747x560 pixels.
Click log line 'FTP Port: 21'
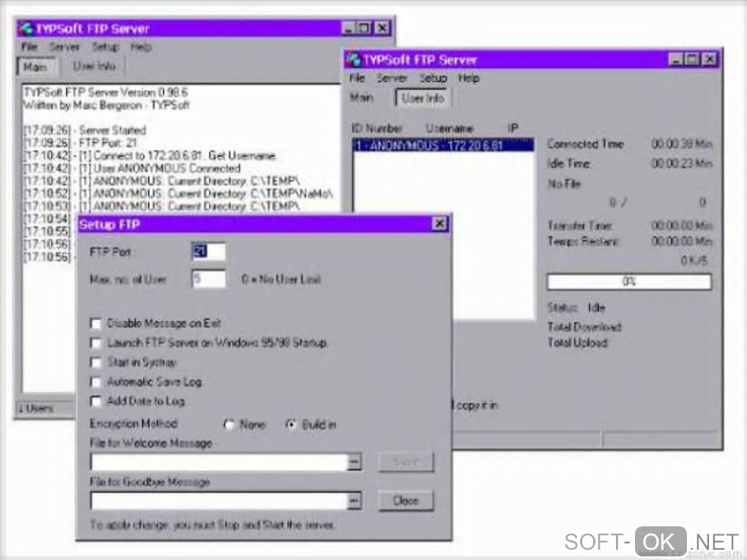(x=108, y=143)
